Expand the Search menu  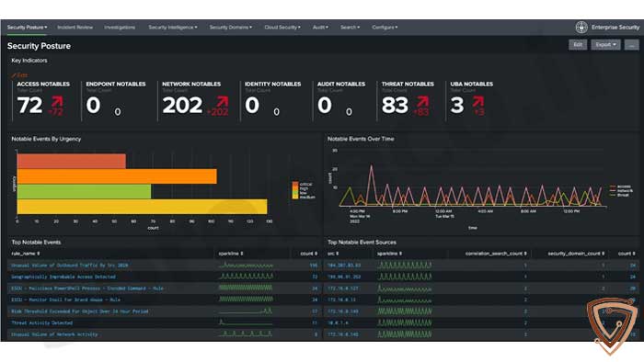click(x=350, y=27)
